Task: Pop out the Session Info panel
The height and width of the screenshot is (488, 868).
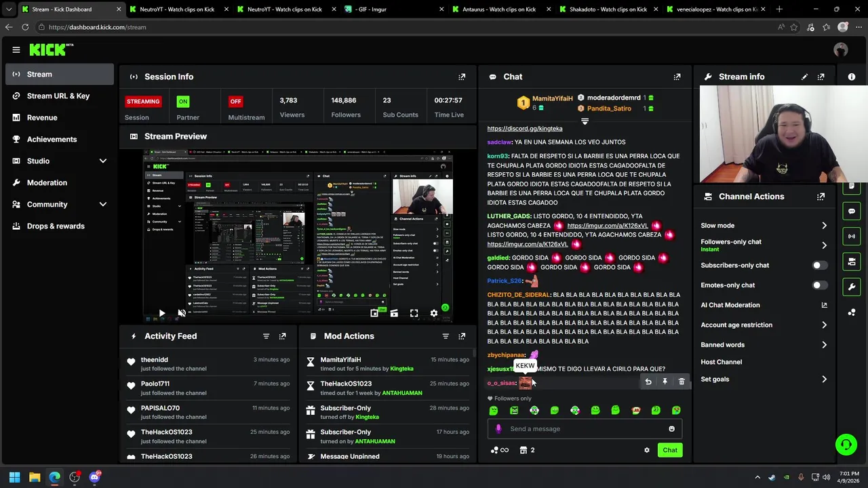Action: 462,77
